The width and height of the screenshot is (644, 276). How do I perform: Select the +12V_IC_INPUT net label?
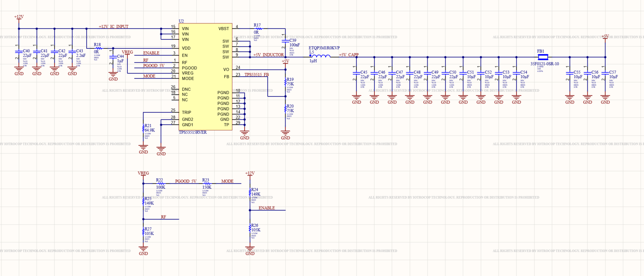click(114, 27)
